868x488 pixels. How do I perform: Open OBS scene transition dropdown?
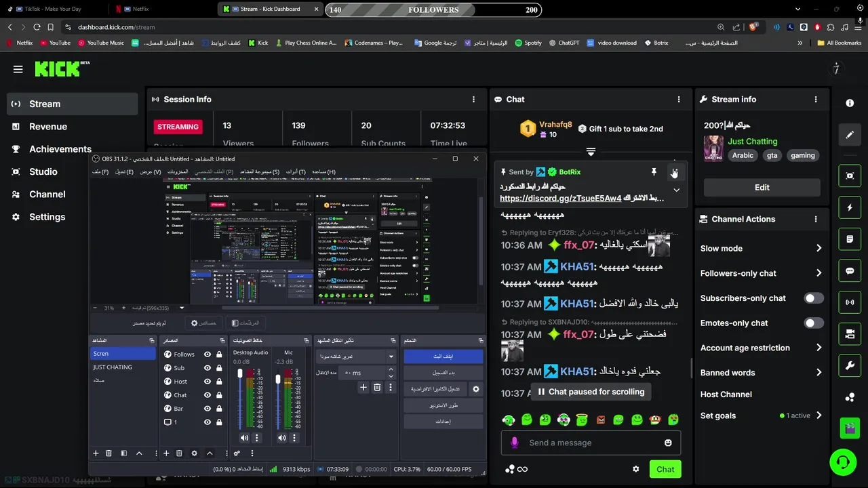point(356,356)
